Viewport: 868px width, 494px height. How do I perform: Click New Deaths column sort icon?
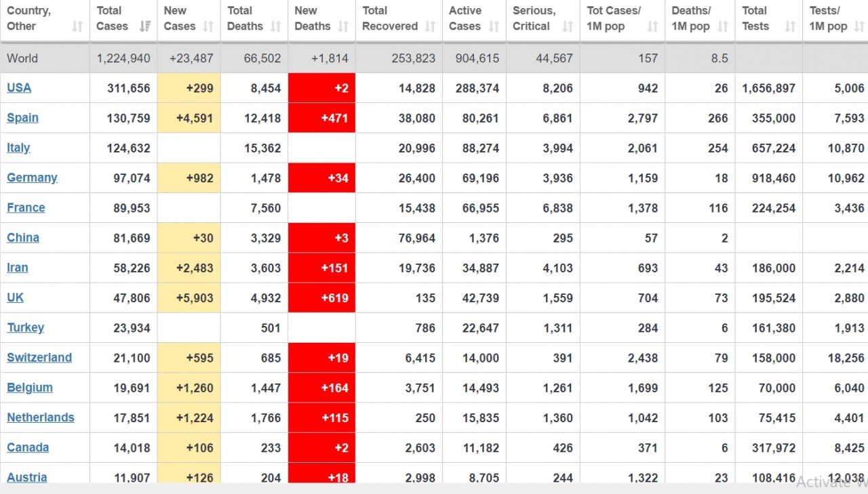[x=343, y=26]
